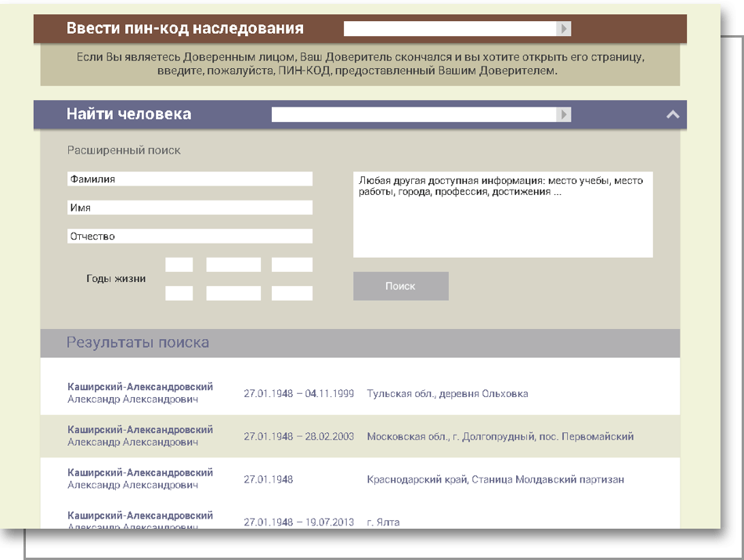Click the Имя input field

pyautogui.click(x=190, y=208)
